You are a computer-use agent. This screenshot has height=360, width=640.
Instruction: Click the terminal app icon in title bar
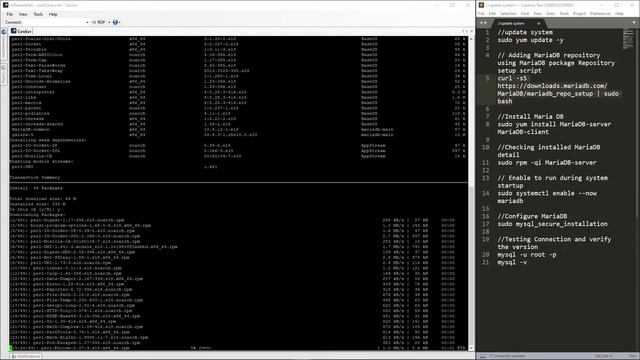point(5,5)
